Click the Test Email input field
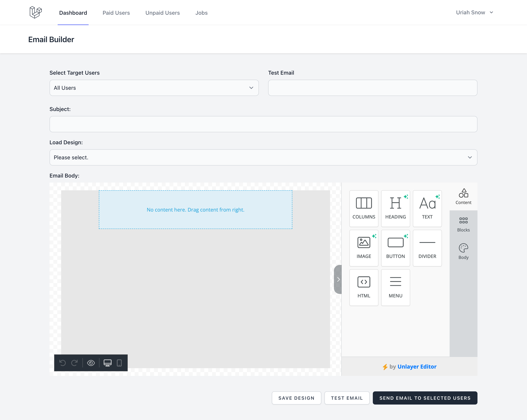Image resolution: width=527 pixels, height=420 pixels. (372, 88)
